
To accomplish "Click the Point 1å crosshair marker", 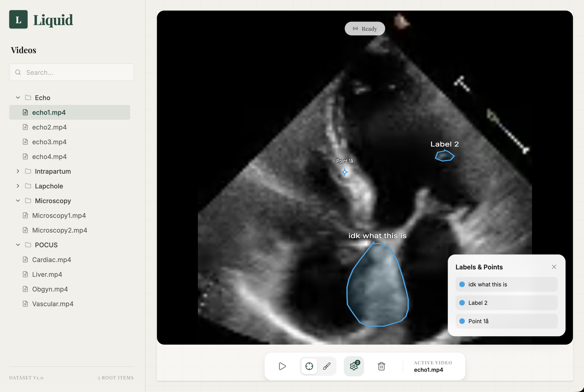I will click(x=344, y=172).
